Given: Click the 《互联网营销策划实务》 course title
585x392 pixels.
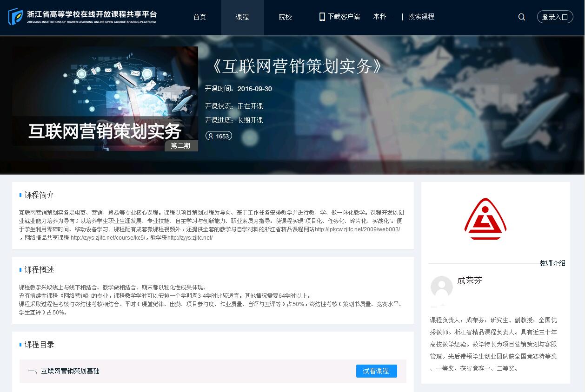Looking at the screenshot, I should click(x=296, y=66).
